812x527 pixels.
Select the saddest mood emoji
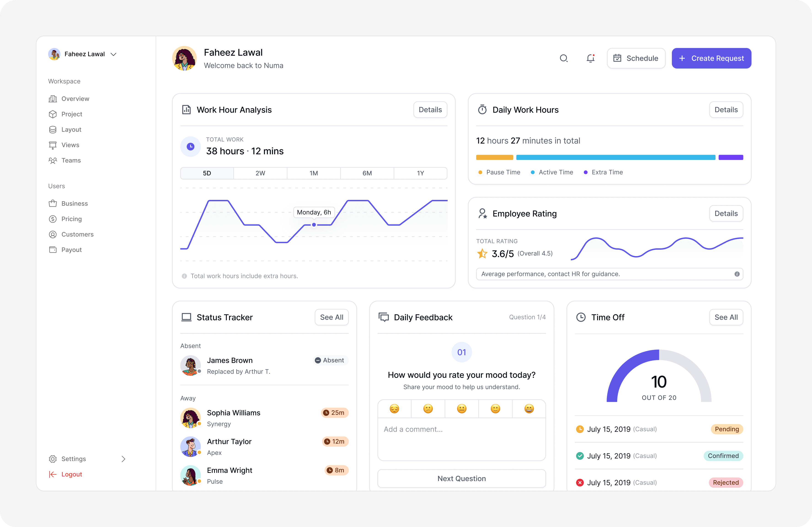[x=394, y=408]
